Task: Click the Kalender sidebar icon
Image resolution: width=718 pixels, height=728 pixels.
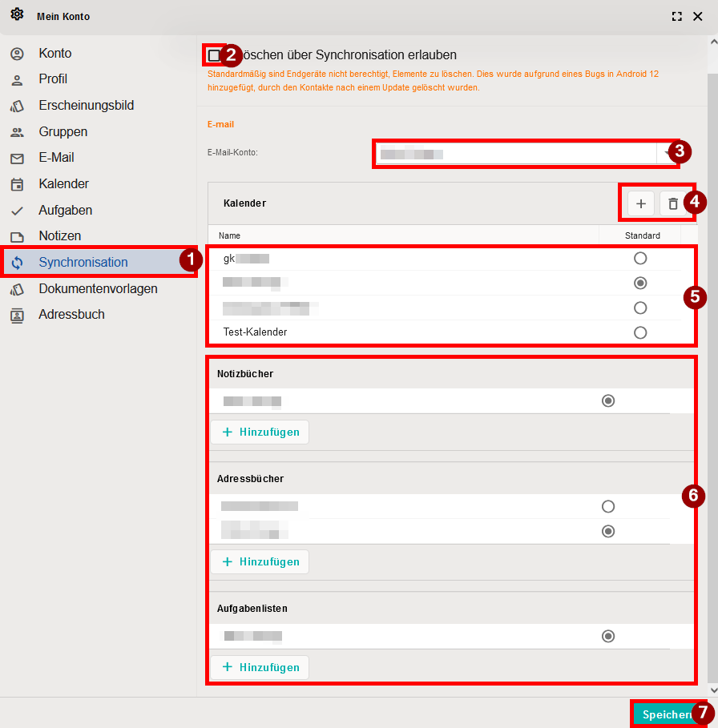Action: pos(17,184)
